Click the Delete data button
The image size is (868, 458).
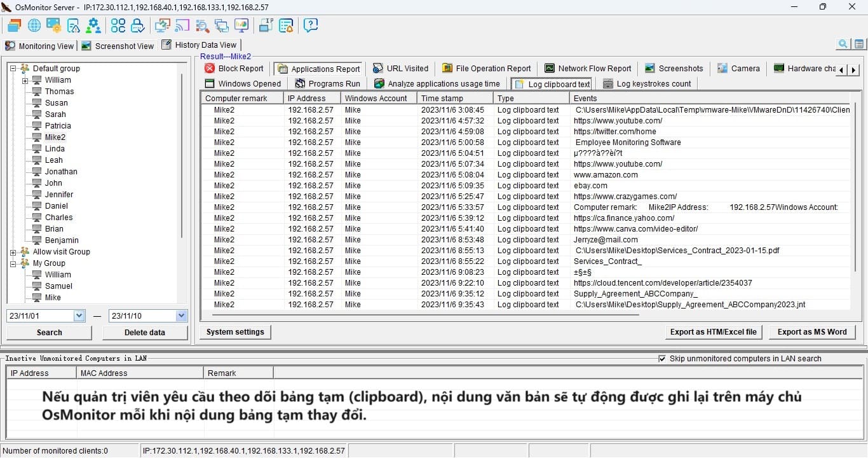pyautogui.click(x=145, y=332)
